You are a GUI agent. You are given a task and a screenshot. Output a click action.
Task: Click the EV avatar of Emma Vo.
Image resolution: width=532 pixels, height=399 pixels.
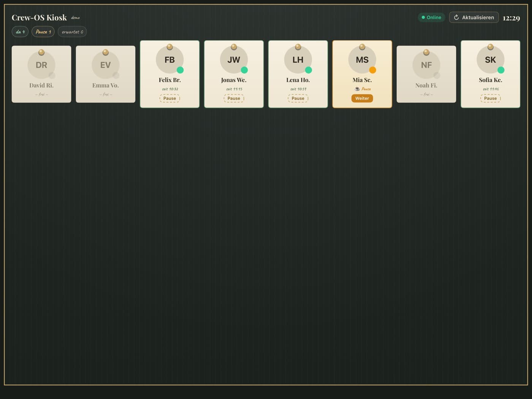pos(106,65)
